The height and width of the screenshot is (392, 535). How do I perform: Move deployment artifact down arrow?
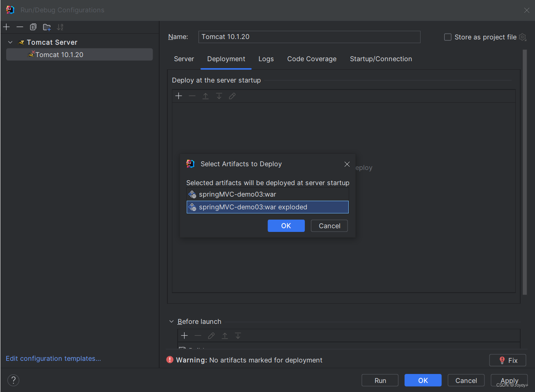point(219,96)
